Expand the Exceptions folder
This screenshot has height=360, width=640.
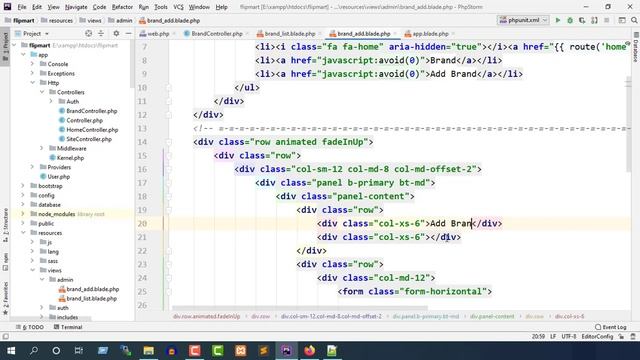[33, 73]
